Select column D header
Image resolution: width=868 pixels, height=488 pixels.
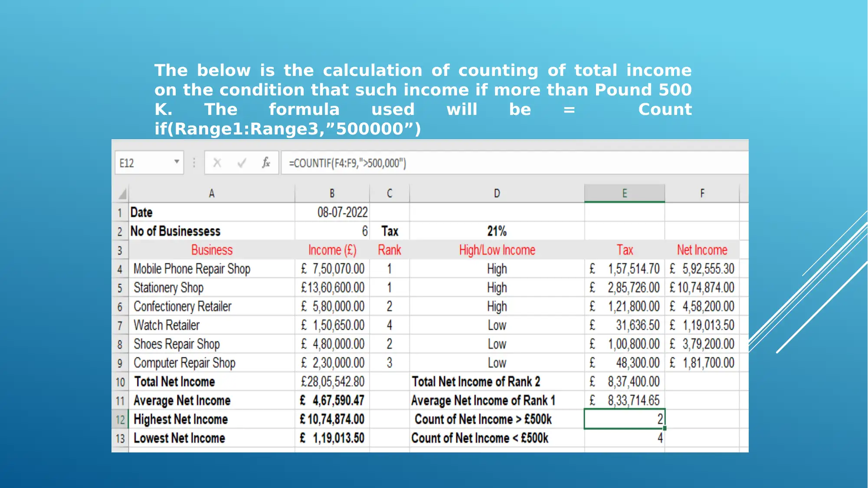coord(497,193)
